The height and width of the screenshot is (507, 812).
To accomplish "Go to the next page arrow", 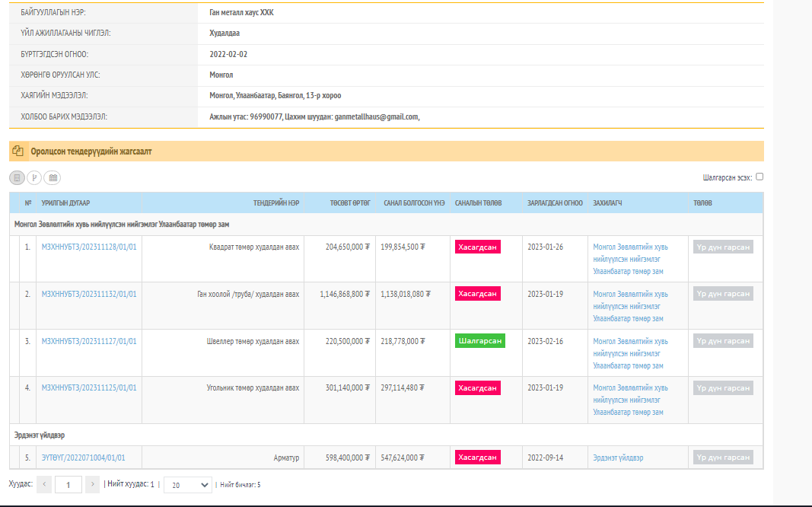I will 92,484.
